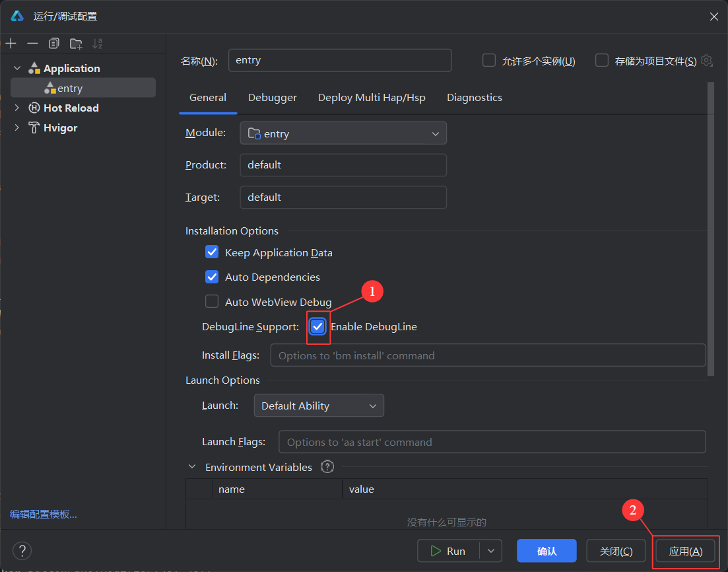728x572 pixels.
Task: Open the Run button dropdown arrow
Action: 490,551
